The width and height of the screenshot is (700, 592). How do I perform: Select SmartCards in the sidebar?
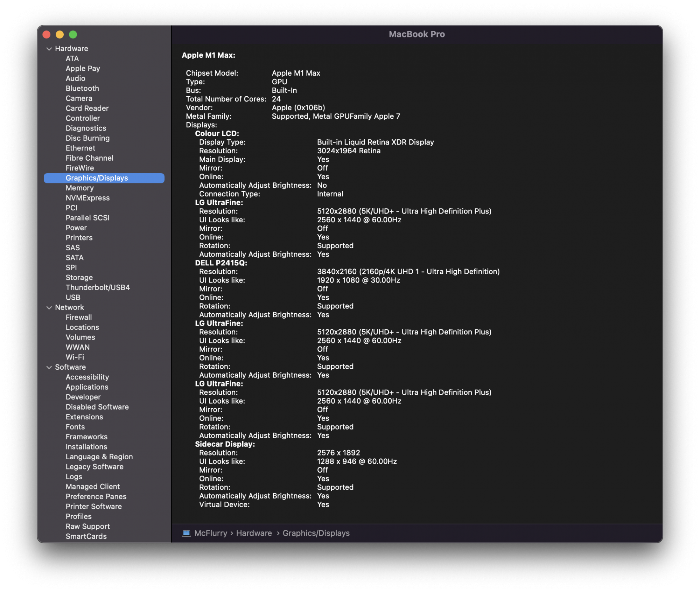86,536
